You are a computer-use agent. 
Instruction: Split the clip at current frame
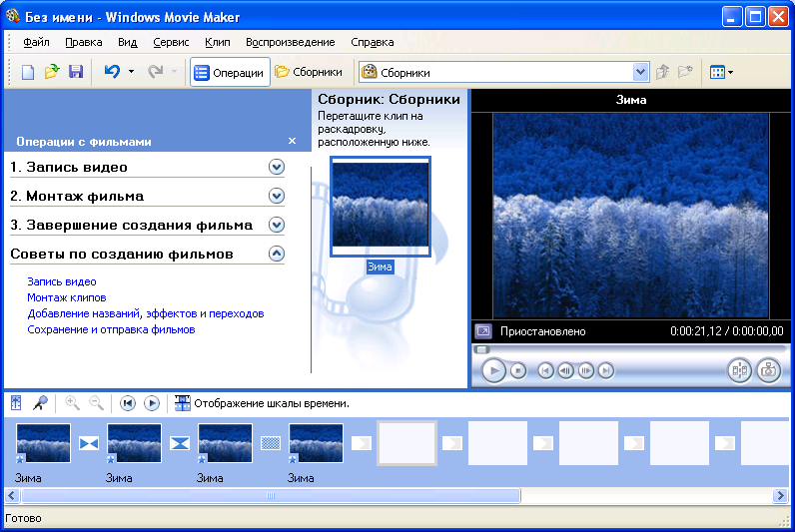(x=740, y=371)
